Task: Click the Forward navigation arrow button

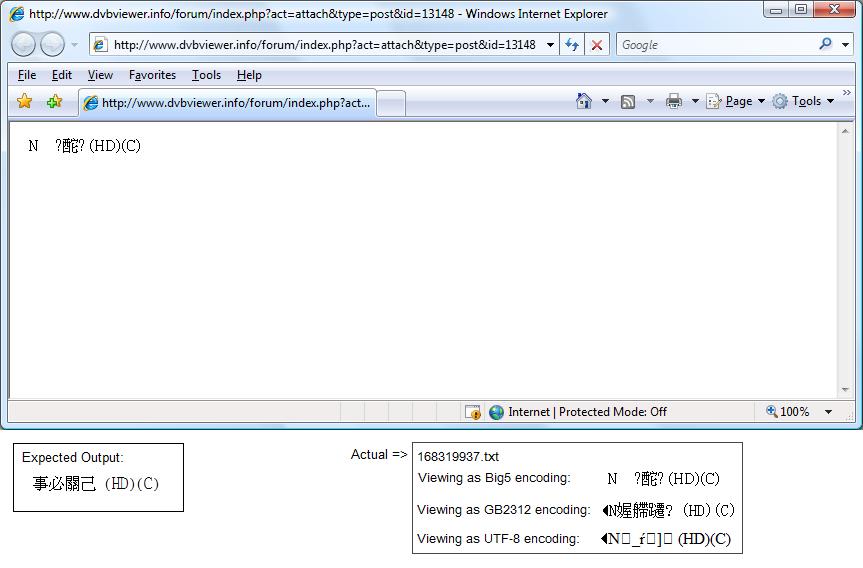Action: tap(52, 45)
